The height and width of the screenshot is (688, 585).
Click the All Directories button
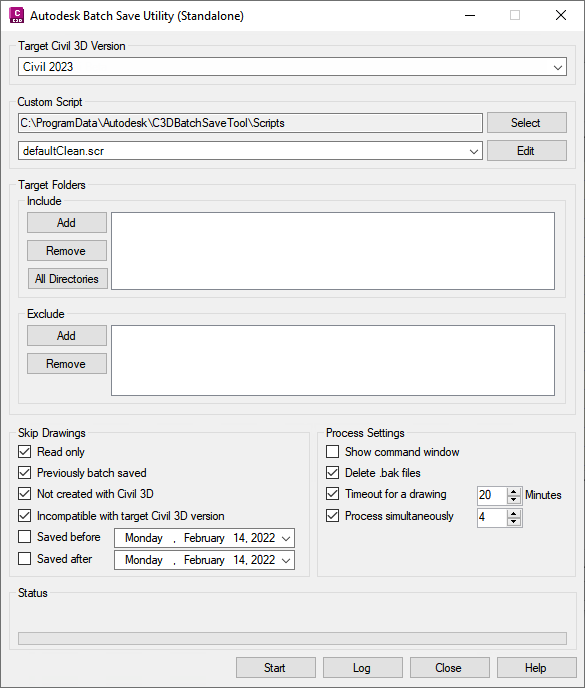pyautogui.click(x=68, y=279)
